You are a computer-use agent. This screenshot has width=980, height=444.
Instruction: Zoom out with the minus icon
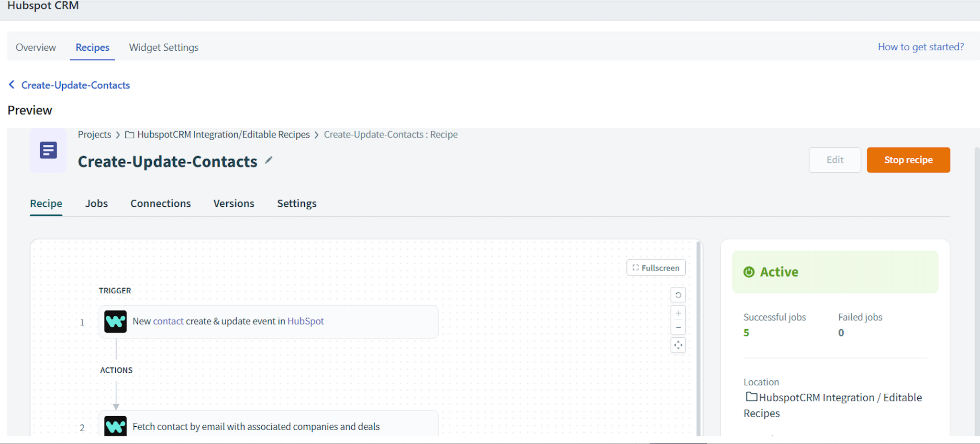click(678, 328)
